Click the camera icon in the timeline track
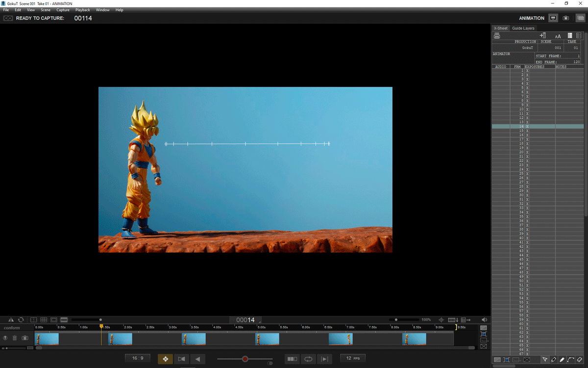 click(x=25, y=338)
